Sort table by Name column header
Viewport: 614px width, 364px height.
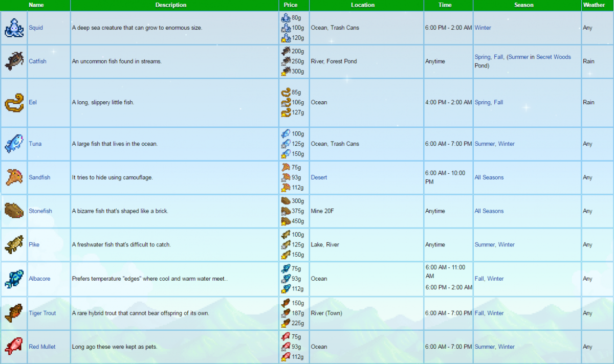[x=36, y=5]
